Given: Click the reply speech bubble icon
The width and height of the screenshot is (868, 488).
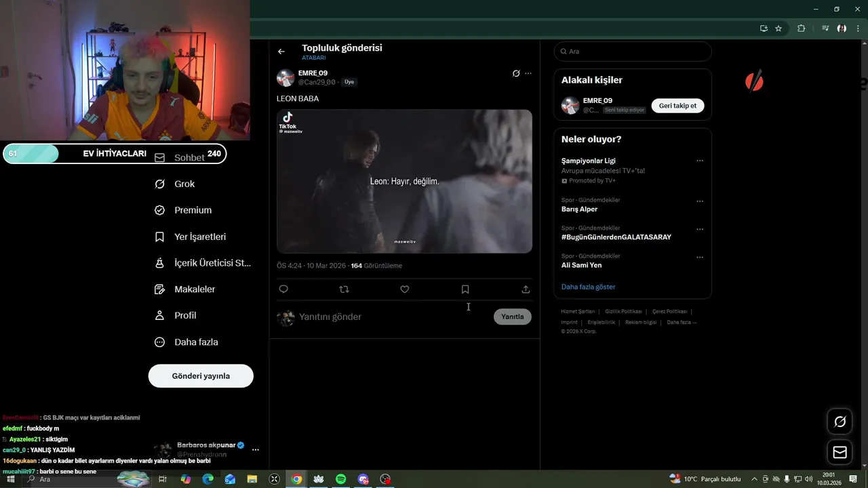Looking at the screenshot, I should [283, 289].
